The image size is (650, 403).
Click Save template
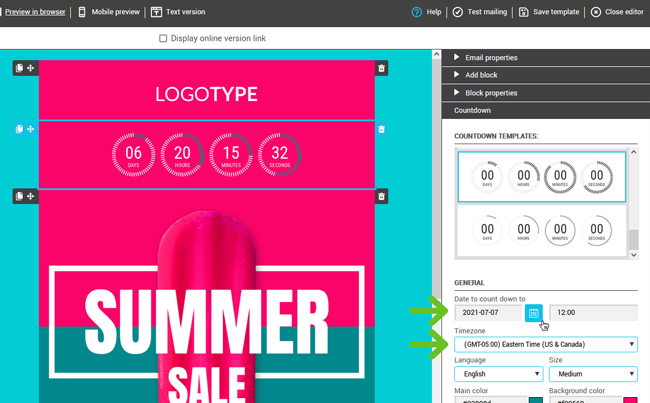pyautogui.click(x=549, y=12)
